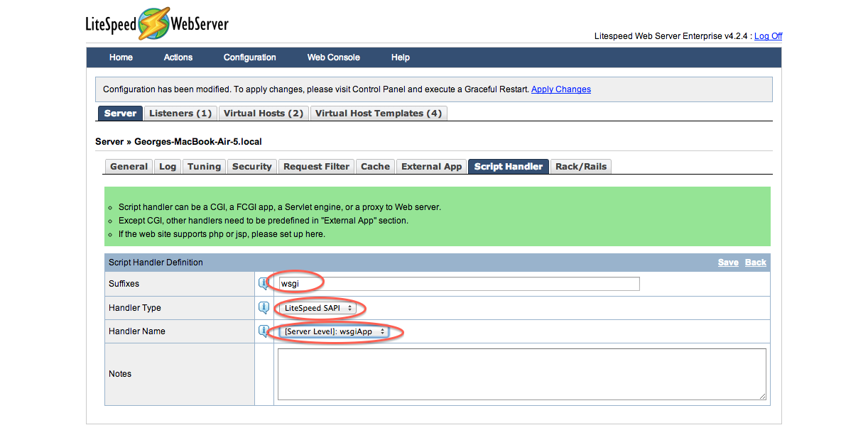This screenshot has height=430, width=868.
Task: Show help for the Handler Name field
Action: click(264, 331)
